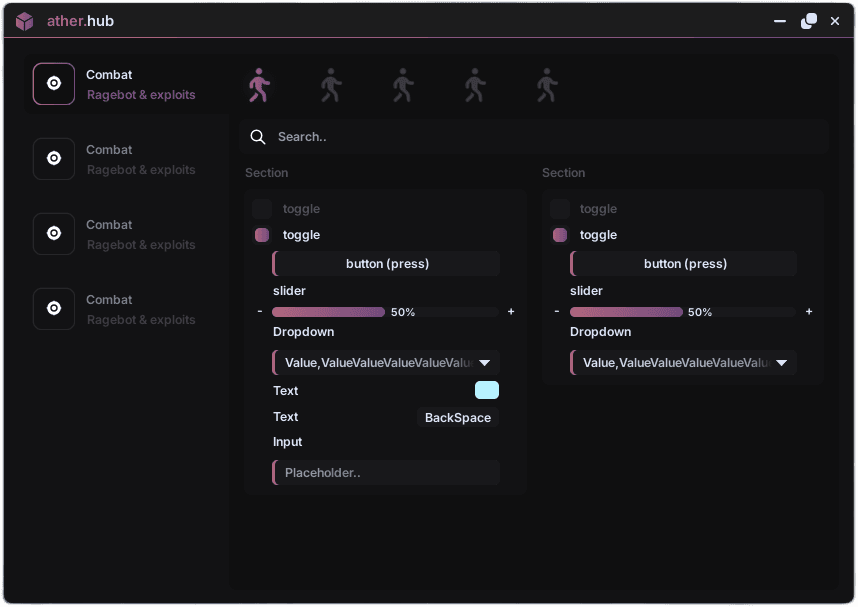
Task: Select the first active walking figure tab
Action: click(x=259, y=84)
